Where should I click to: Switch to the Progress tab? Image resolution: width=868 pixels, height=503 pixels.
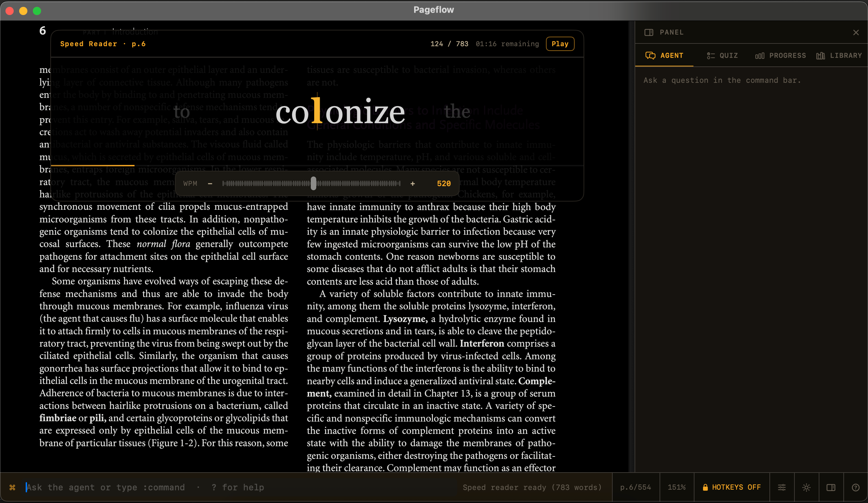click(780, 55)
